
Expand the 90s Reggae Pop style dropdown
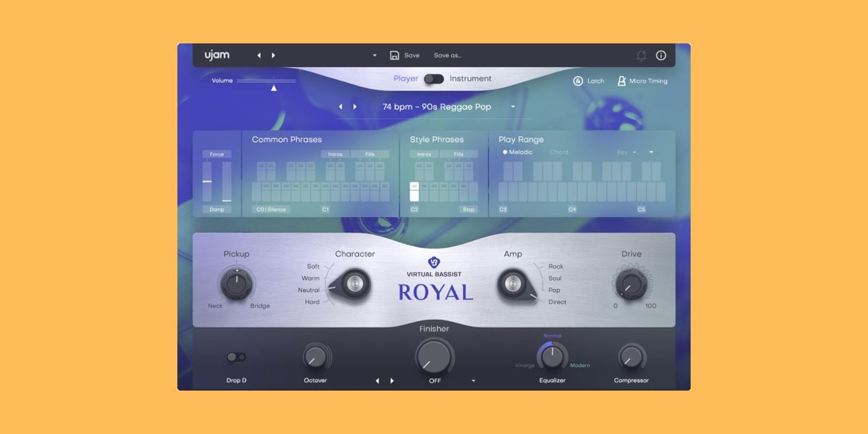click(x=513, y=107)
